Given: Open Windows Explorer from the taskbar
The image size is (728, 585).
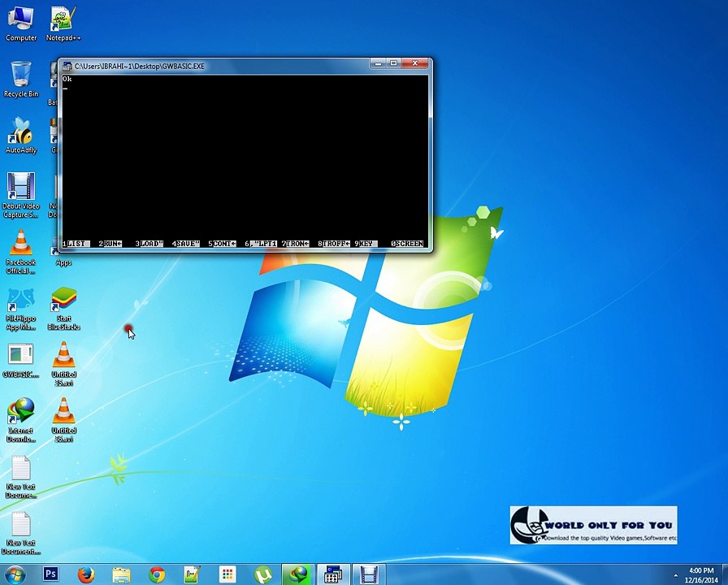Looking at the screenshot, I should click(122, 574).
